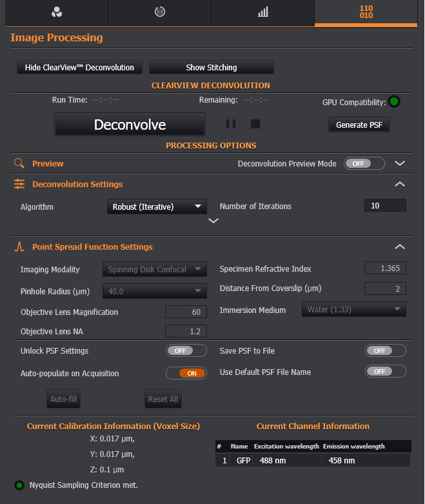Click the Generate PSF button
The height and width of the screenshot is (504, 425).
click(359, 125)
